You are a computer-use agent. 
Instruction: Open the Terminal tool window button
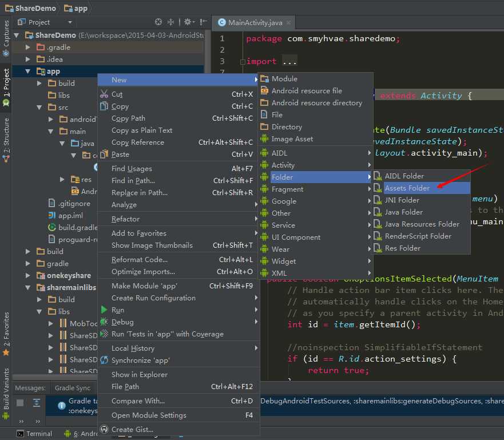click(34, 434)
